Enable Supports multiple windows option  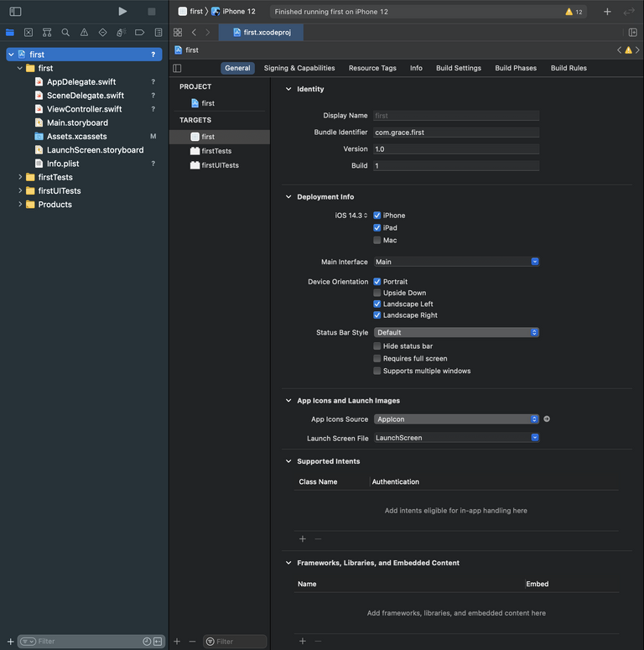[x=377, y=371]
